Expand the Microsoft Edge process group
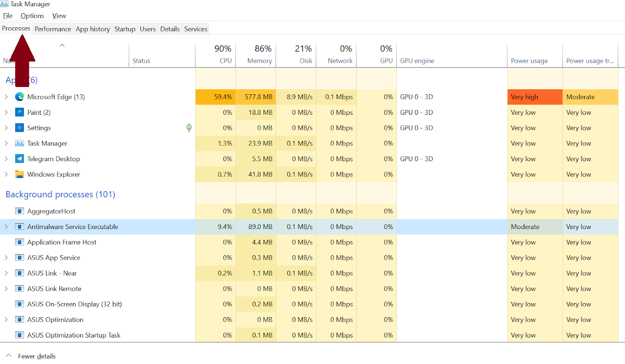 tap(6, 97)
